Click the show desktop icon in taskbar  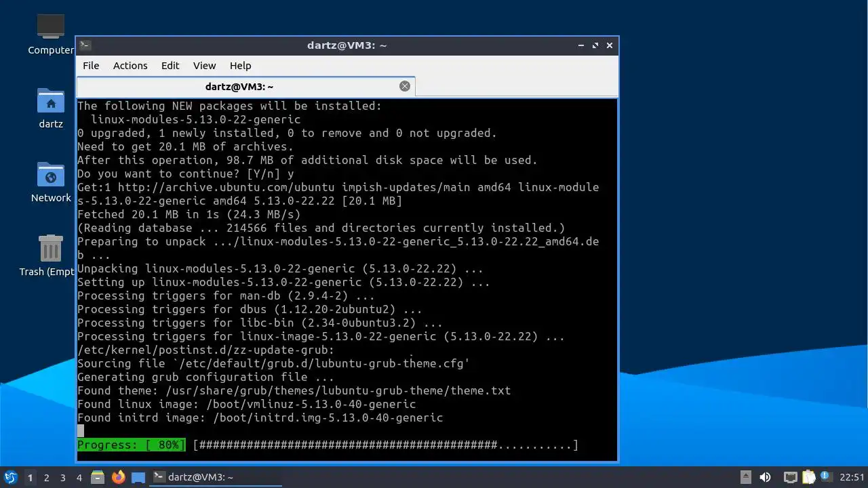(x=138, y=477)
